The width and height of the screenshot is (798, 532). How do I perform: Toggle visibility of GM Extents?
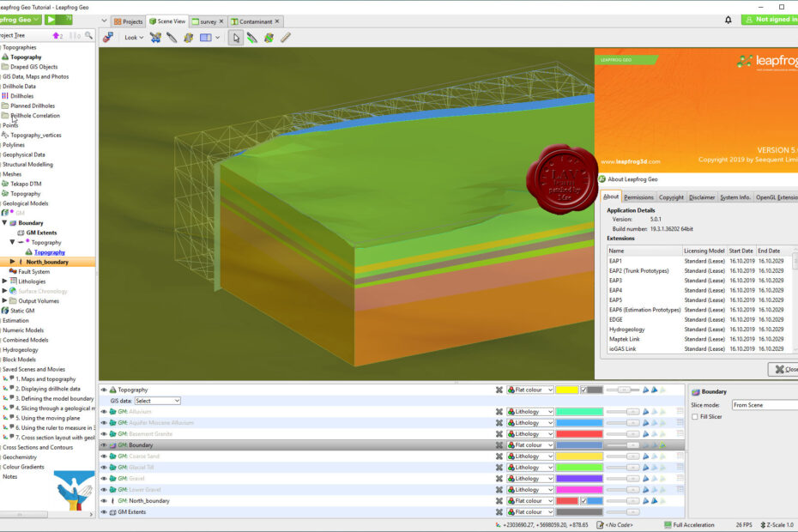coord(104,512)
